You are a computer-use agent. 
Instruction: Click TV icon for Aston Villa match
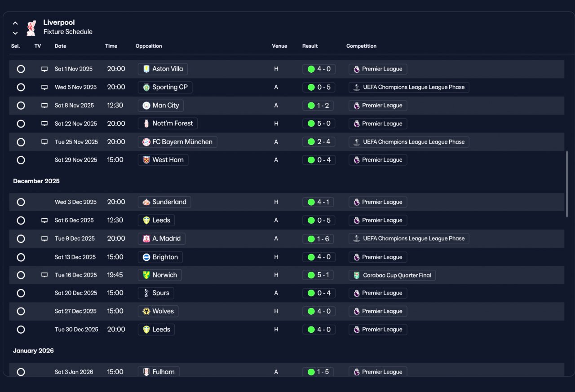click(x=44, y=69)
